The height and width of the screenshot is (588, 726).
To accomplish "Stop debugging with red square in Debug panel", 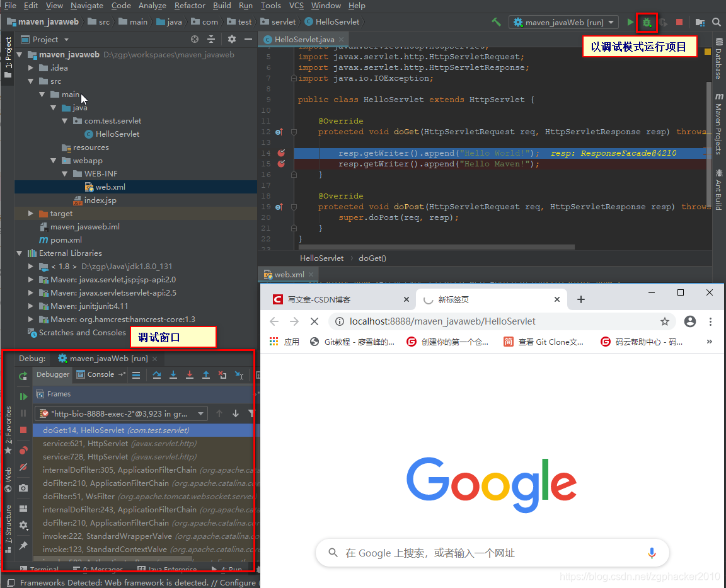I will tap(23, 430).
